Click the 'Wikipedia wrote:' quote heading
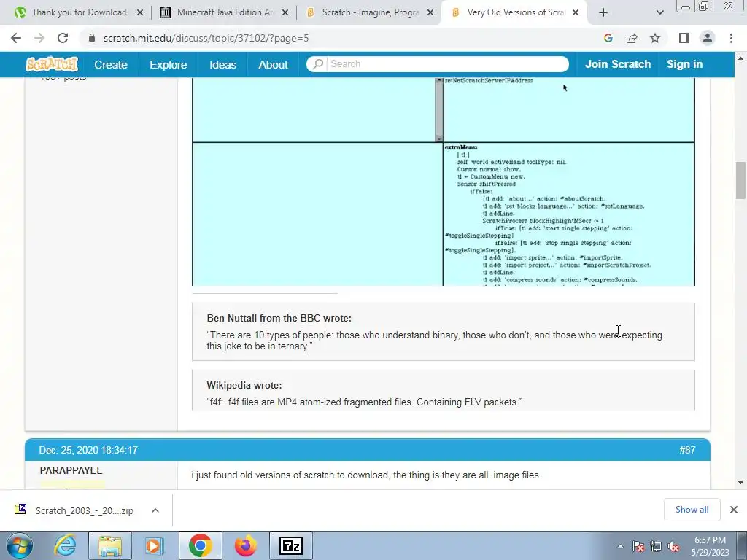This screenshot has width=747, height=560. 244,385
